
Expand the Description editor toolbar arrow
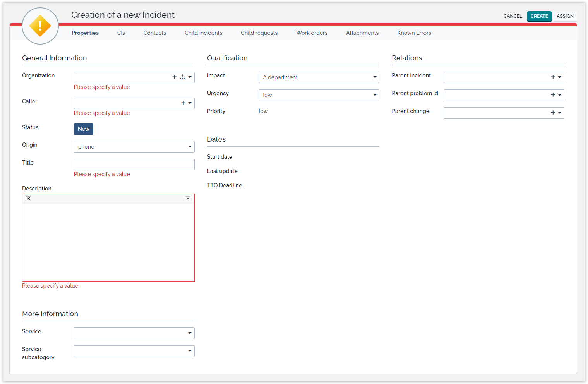click(188, 199)
